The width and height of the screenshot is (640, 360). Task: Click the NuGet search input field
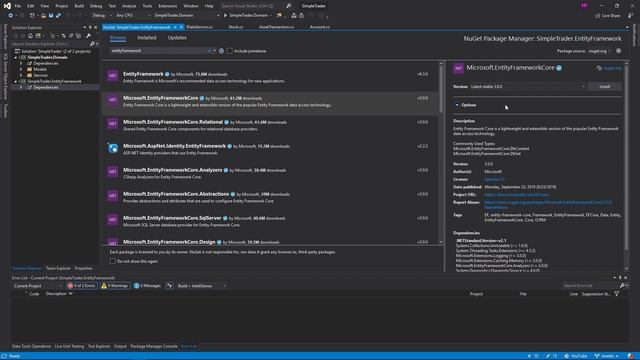click(x=160, y=51)
